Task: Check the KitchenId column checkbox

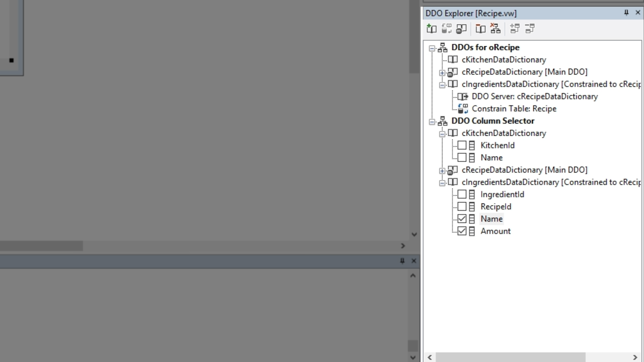Action: click(462, 145)
